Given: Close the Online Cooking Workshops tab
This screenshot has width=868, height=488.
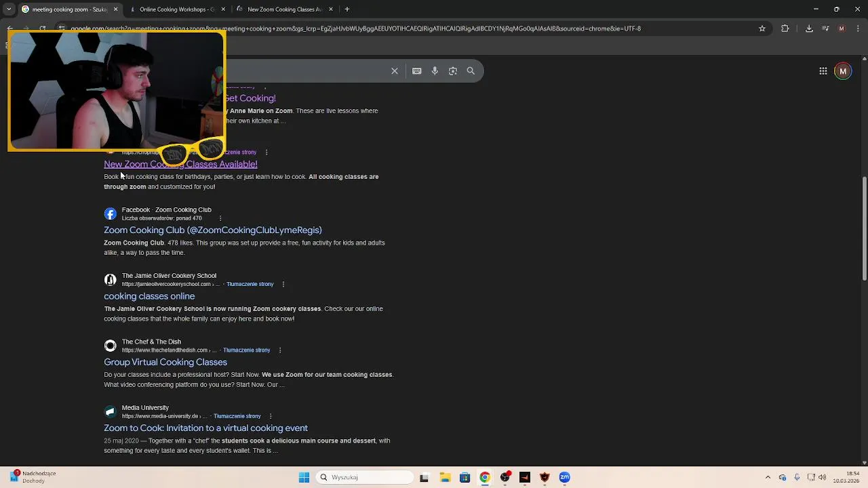Looking at the screenshot, I should tap(223, 9).
